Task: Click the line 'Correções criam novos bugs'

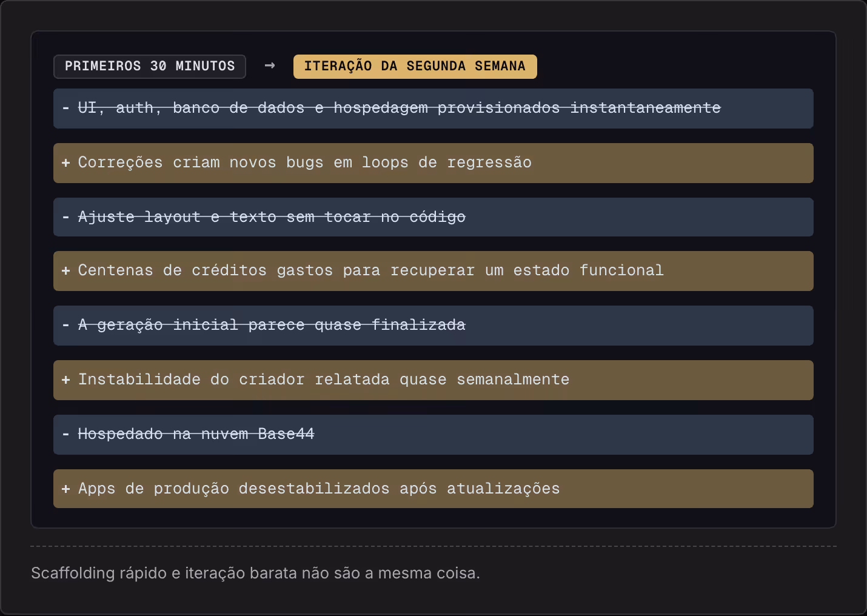Action: [x=433, y=163]
